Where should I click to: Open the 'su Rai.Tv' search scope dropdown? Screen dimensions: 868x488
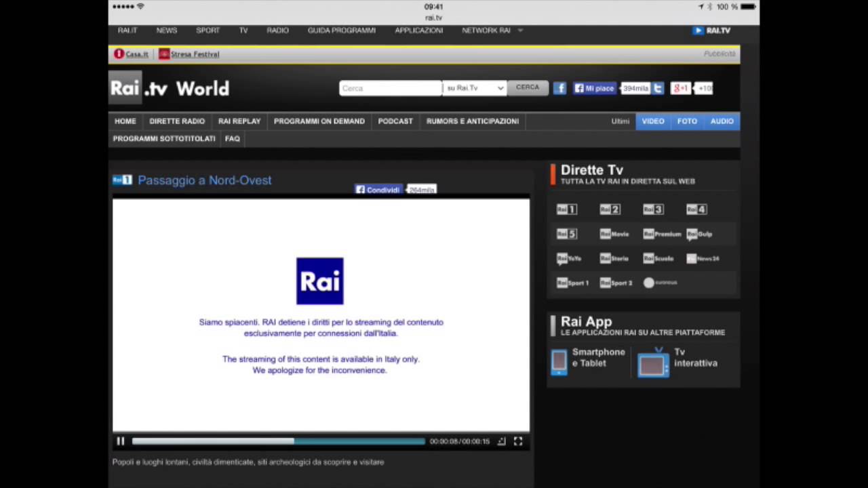474,88
